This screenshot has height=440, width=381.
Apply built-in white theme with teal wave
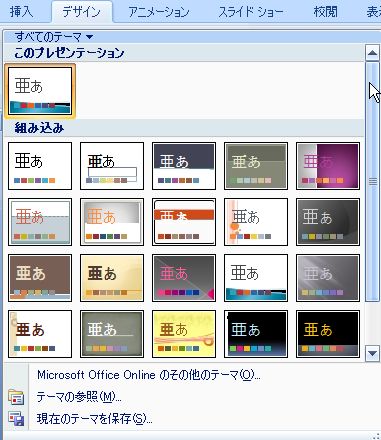click(256, 278)
